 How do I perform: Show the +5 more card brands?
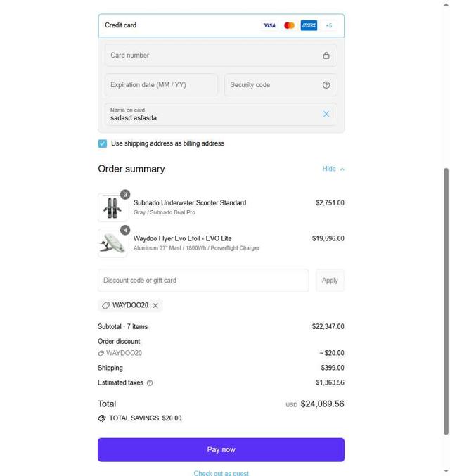pos(328,25)
